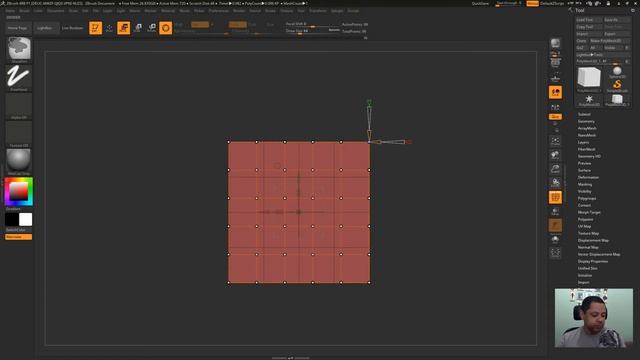The height and width of the screenshot is (360, 640).
Task: Click the Xpose icon
Action: click(x=555, y=253)
